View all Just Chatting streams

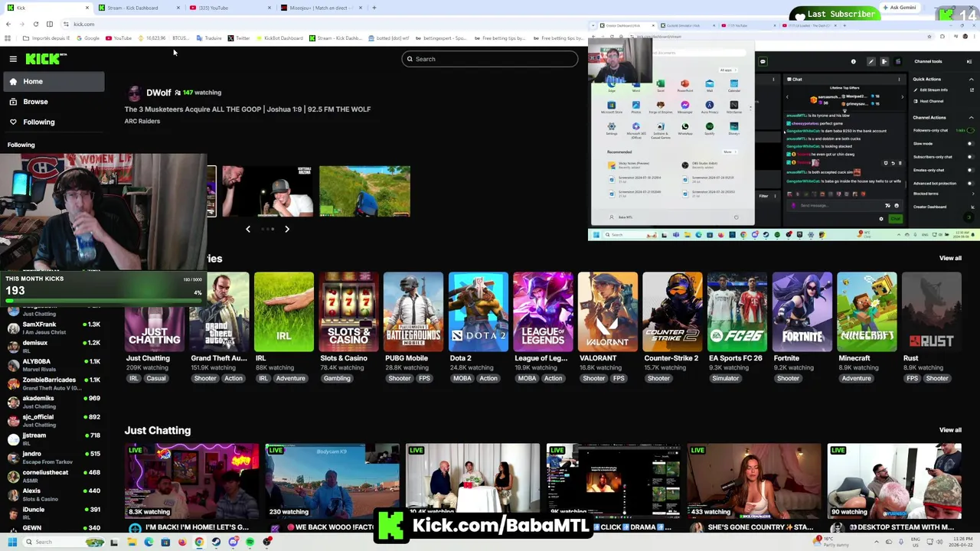[x=950, y=430]
